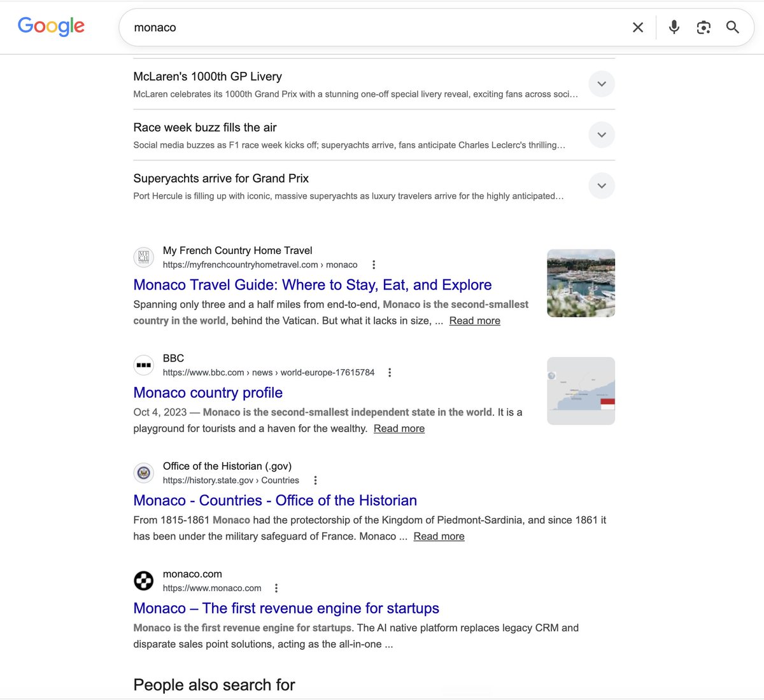Click the BBC site name text
The image size is (764, 700).
point(173,358)
